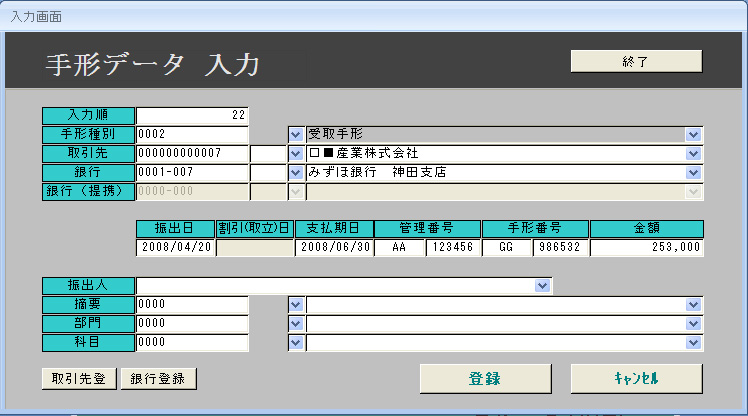
Task: Click the 終了 button
Action: (636, 62)
